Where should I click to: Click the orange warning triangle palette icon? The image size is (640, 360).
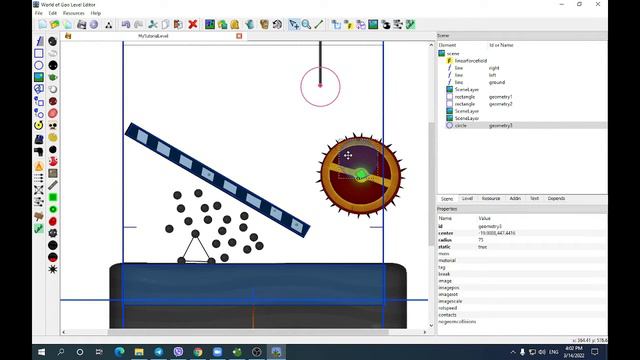pyautogui.click(x=39, y=166)
